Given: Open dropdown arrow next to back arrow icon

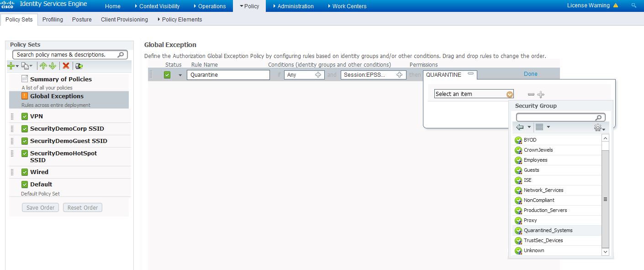Looking at the screenshot, I should [x=529, y=127].
